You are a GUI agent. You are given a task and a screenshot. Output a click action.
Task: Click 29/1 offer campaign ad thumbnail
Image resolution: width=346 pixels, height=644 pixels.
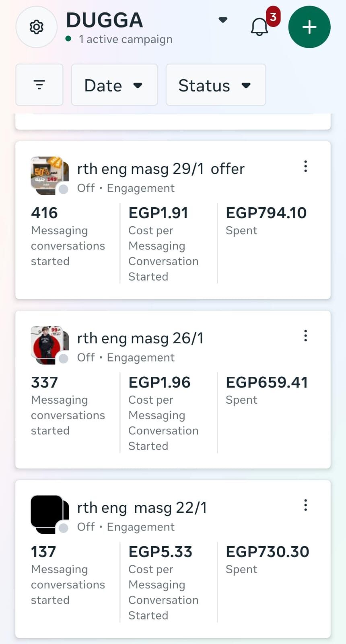[x=47, y=174]
